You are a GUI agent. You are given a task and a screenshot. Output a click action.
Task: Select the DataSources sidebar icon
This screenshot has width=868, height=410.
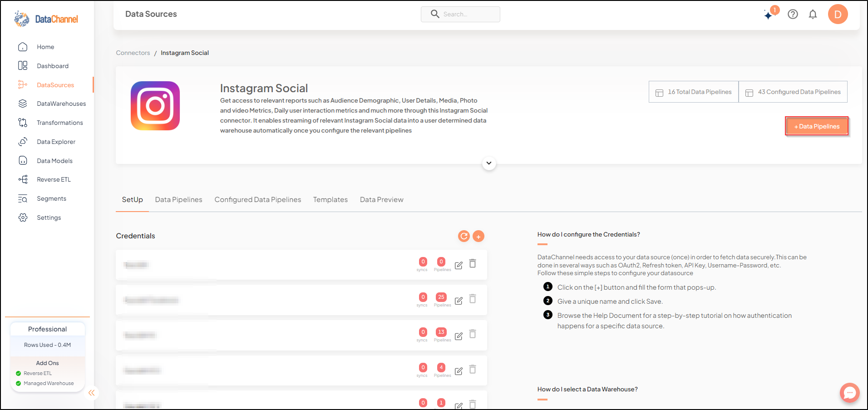click(23, 84)
